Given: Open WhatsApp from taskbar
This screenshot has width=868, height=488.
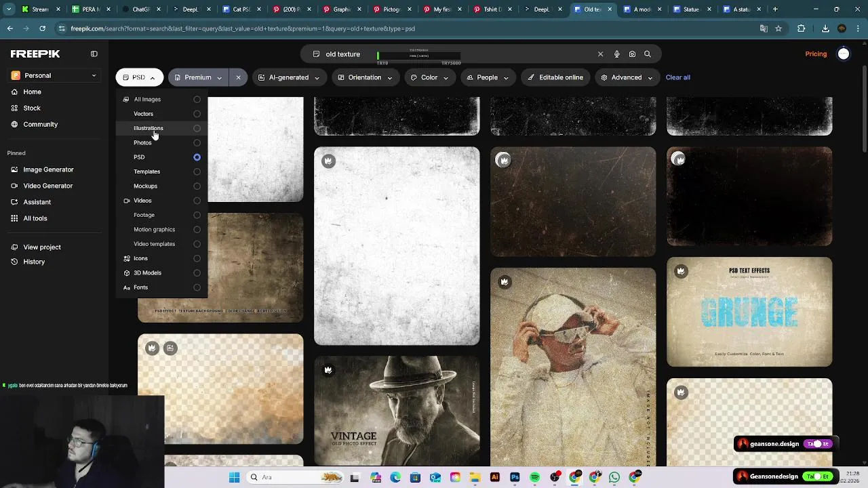Looking at the screenshot, I should [614, 477].
